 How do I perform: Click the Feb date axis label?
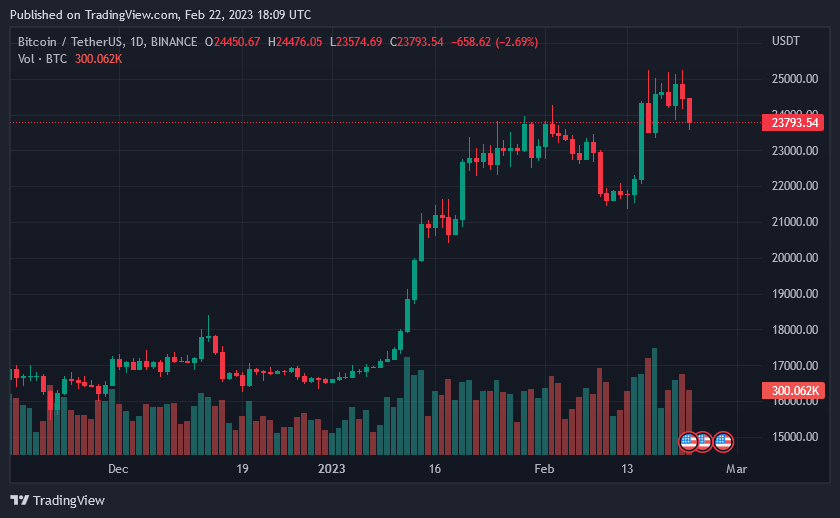coord(544,469)
